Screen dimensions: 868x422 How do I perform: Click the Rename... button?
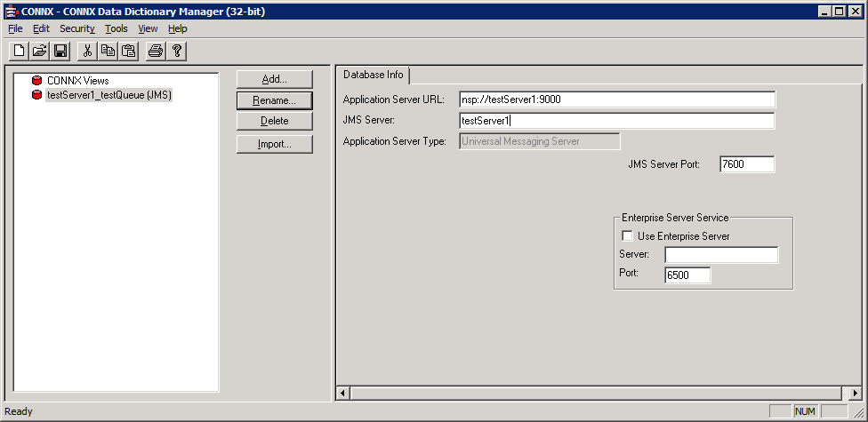click(x=275, y=100)
